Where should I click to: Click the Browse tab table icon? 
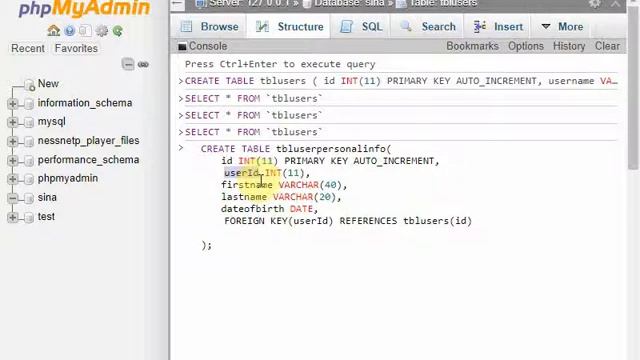click(x=187, y=27)
